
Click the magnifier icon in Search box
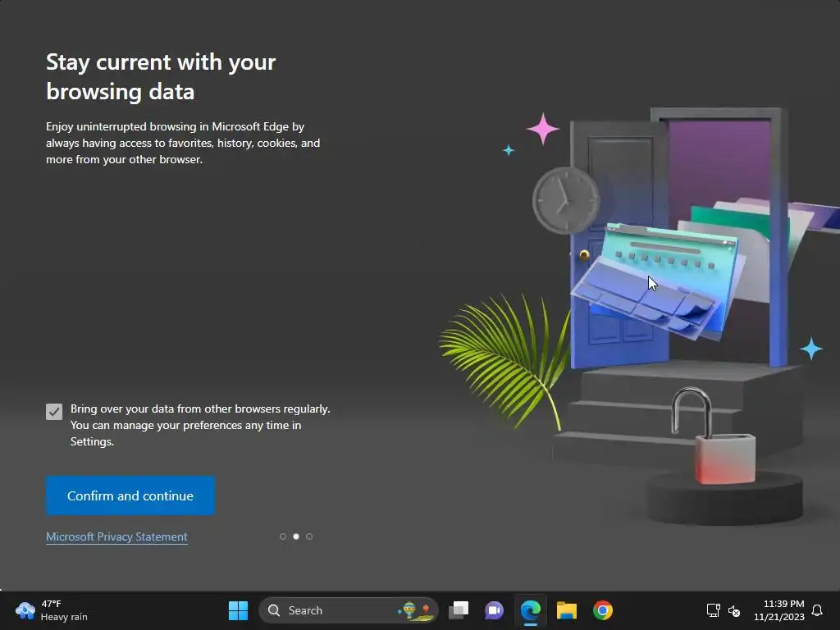pyautogui.click(x=274, y=610)
